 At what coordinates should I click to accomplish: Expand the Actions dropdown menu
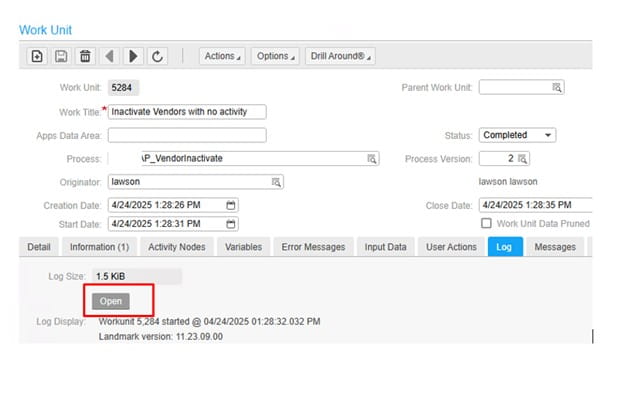click(x=222, y=57)
